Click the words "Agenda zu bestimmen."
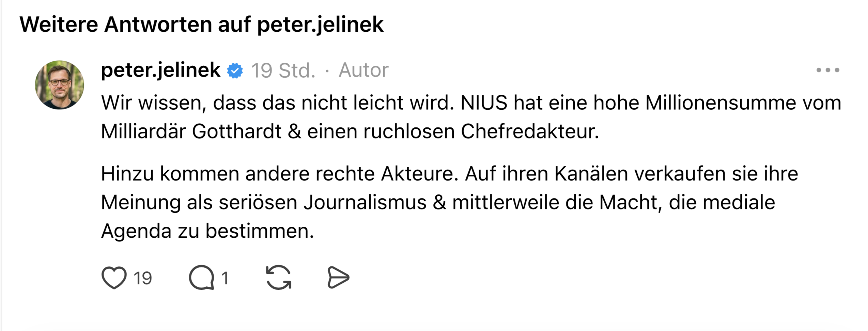The width and height of the screenshot is (868, 331). pyautogui.click(x=207, y=231)
